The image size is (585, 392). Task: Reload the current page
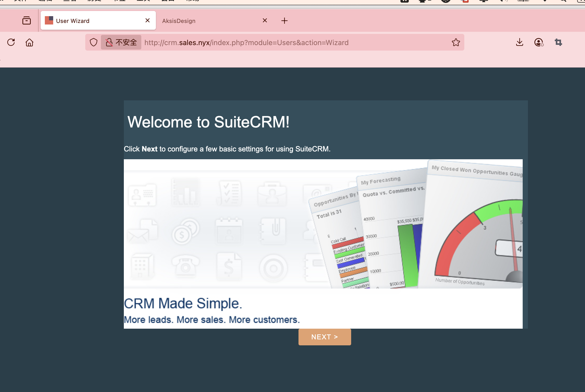pyautogui.click(x=11, y=42)
